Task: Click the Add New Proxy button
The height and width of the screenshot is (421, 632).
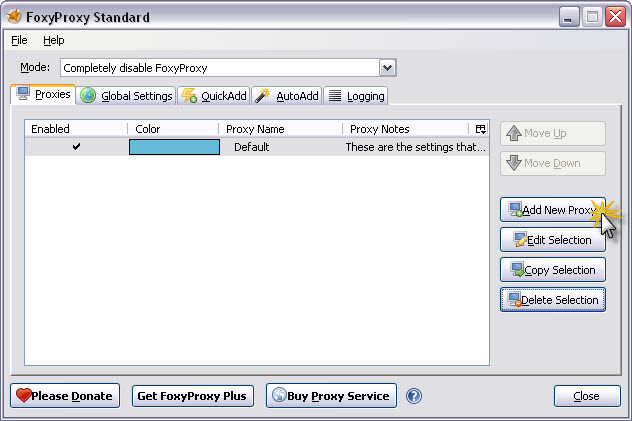Action: (552, 210)
